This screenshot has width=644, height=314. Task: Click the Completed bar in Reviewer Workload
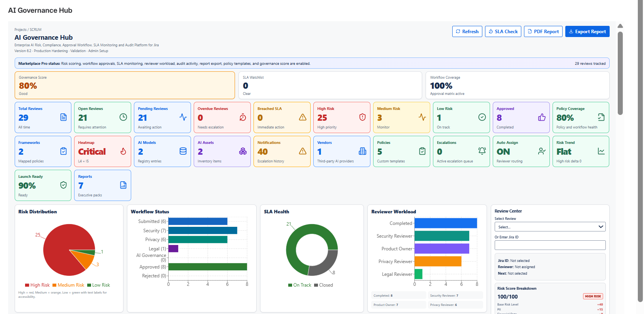(x=446, y=223)
